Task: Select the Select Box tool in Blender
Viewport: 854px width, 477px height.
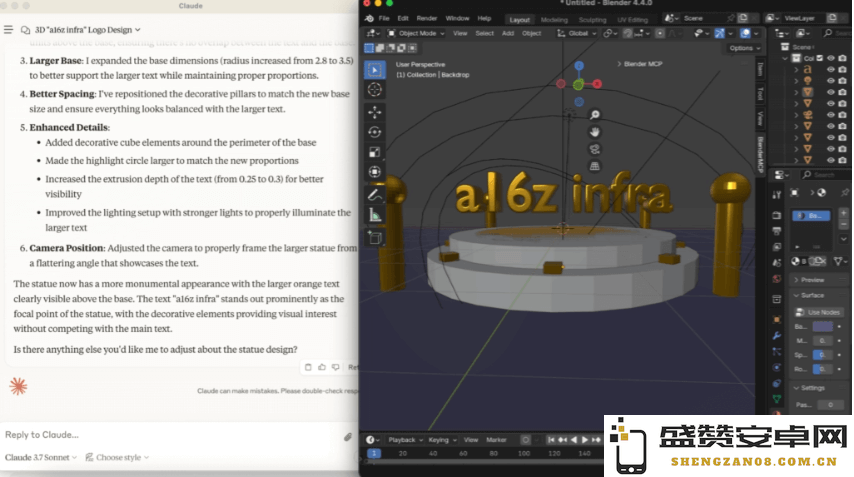Action: tap(375, 70)
